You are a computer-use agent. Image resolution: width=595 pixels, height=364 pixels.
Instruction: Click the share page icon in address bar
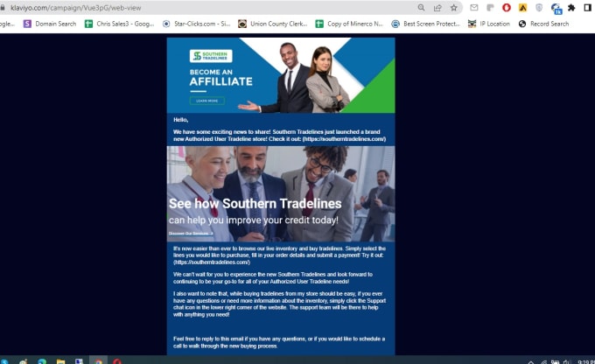pos(437,8)
